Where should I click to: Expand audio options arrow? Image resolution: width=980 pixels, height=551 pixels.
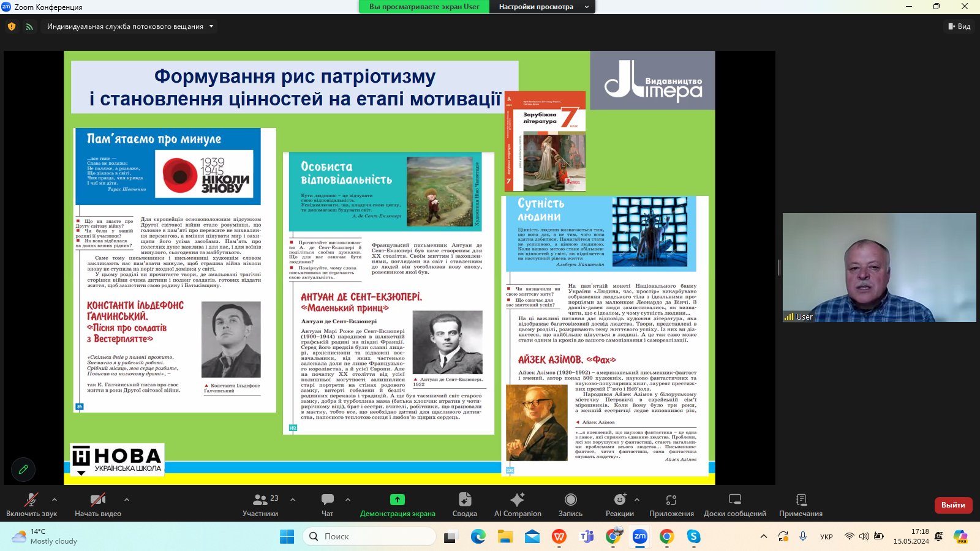(55, 500)
